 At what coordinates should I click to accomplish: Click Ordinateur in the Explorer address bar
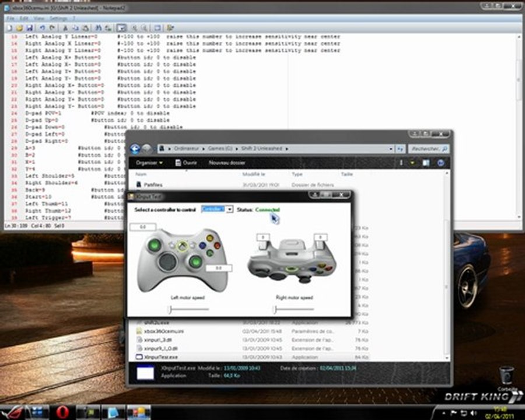point(186,148)
